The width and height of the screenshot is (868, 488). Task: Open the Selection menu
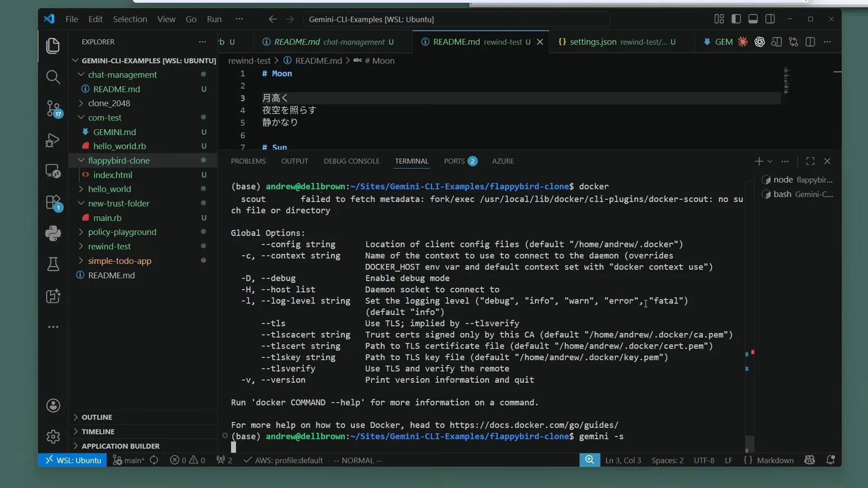pos(130,19)
